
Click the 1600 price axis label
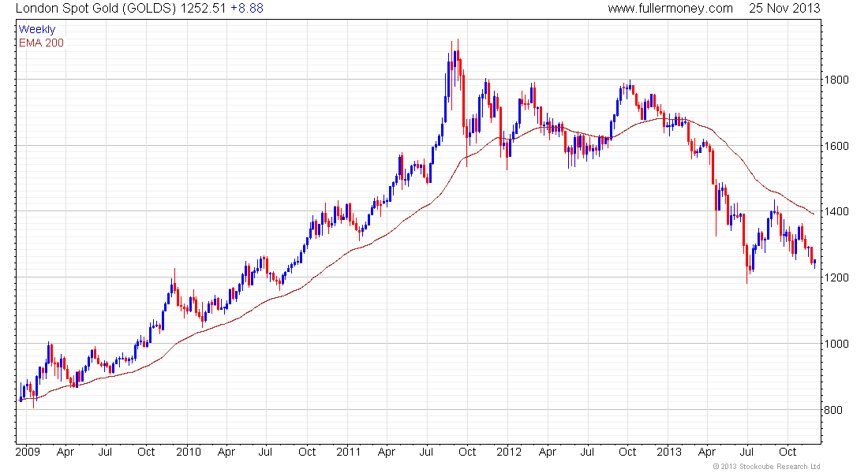(836, 146)
